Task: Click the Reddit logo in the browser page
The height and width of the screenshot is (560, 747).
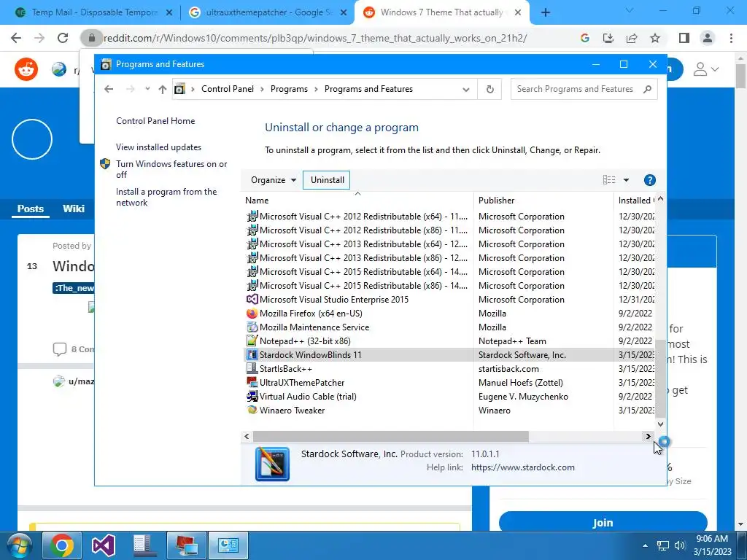Action: (x=26, y=69)
